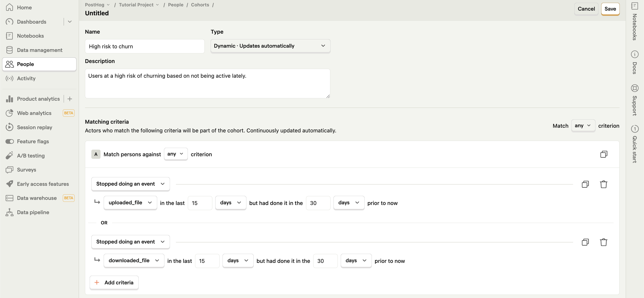Open first days dropdown in downloaded_file row

(238, 261)
